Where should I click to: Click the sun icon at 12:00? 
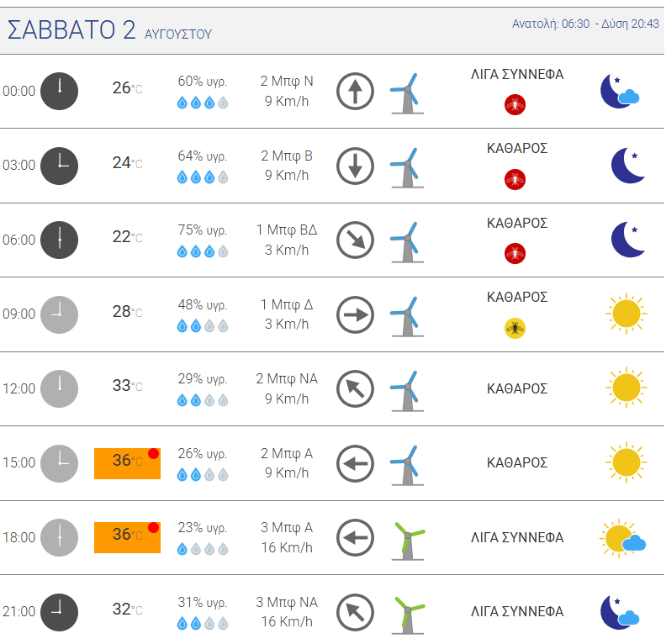point(626,388)
